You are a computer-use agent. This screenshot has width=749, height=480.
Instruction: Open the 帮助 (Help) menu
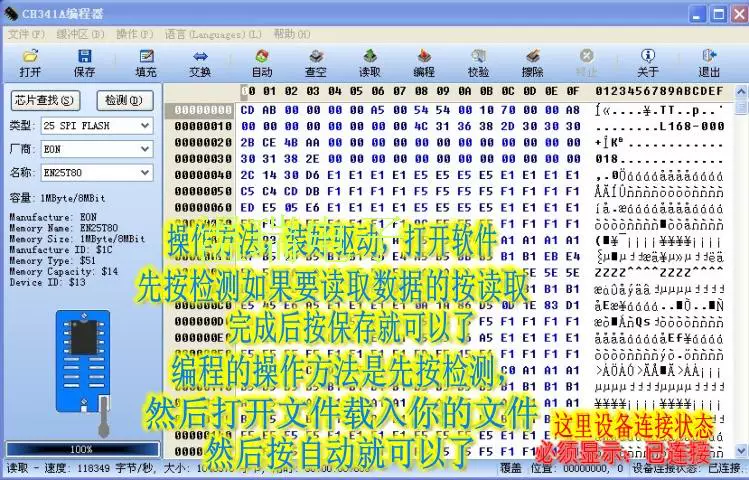[x=292, y=34]
